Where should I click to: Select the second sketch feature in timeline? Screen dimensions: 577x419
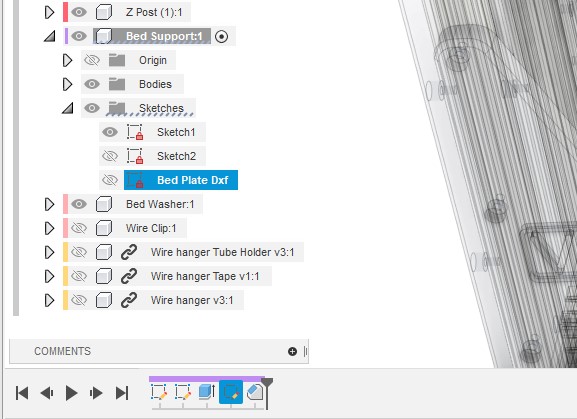click(183, 392)
